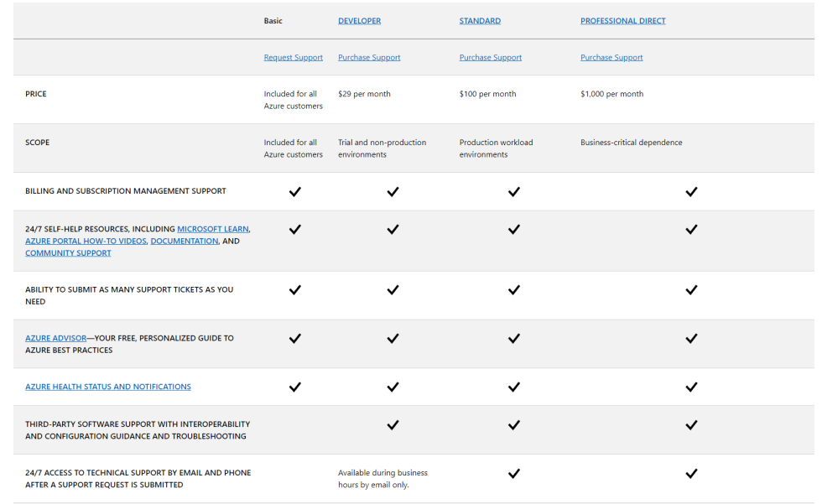Click Request Support under Basic
This screenshot has width=822, height=504.
tap(293, 57)
